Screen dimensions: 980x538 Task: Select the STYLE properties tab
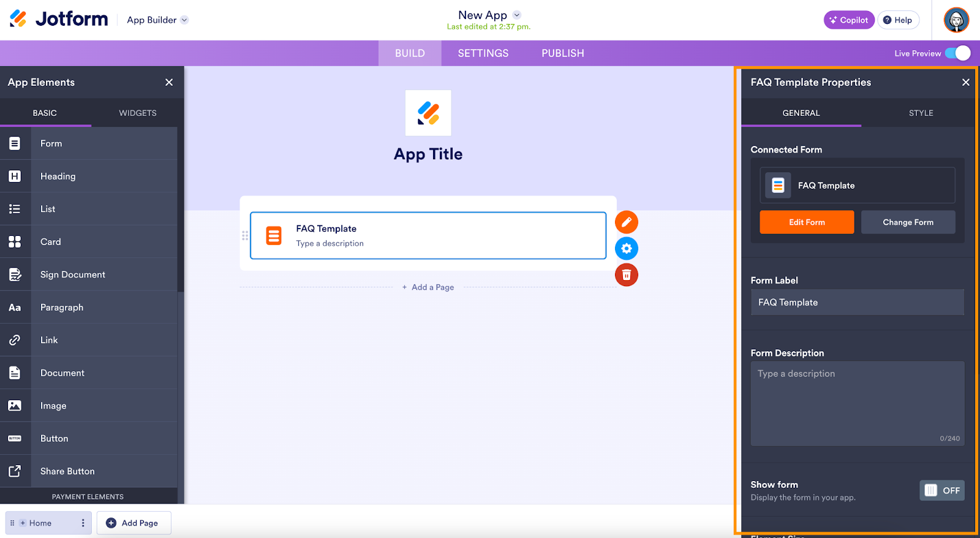pyautogui.click(x=921, y=113)
